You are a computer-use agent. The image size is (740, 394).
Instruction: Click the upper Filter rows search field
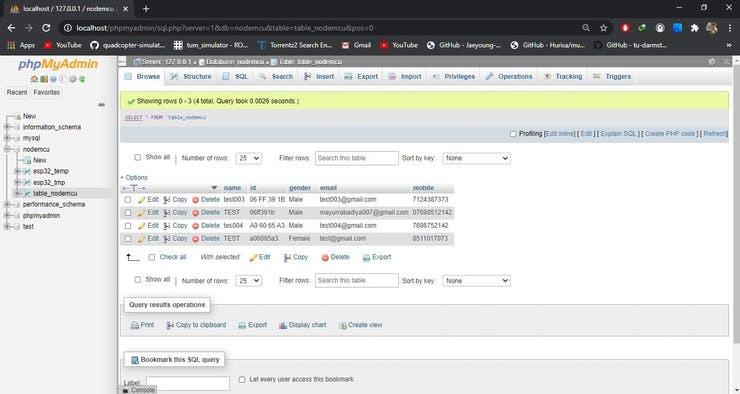[356, 158]
